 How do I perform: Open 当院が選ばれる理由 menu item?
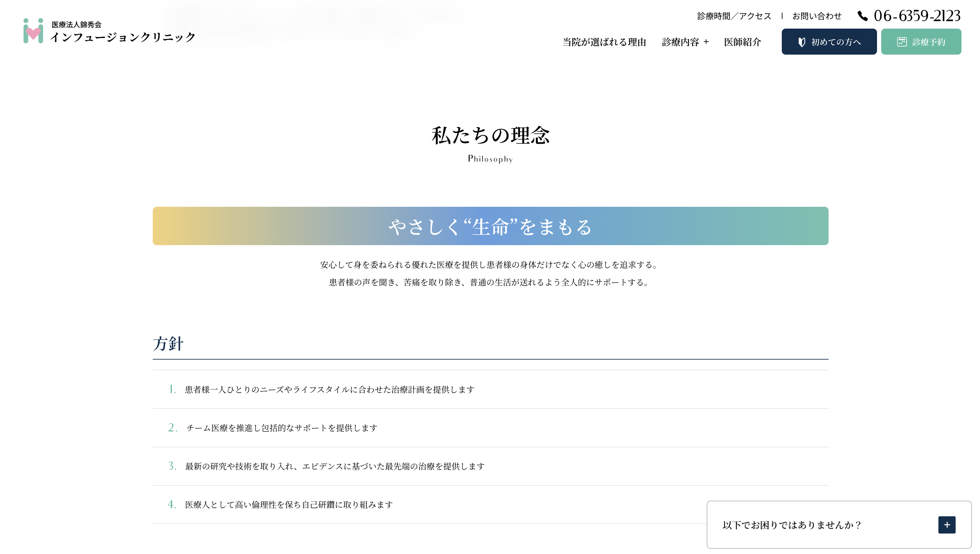click(x=604, y=42)
